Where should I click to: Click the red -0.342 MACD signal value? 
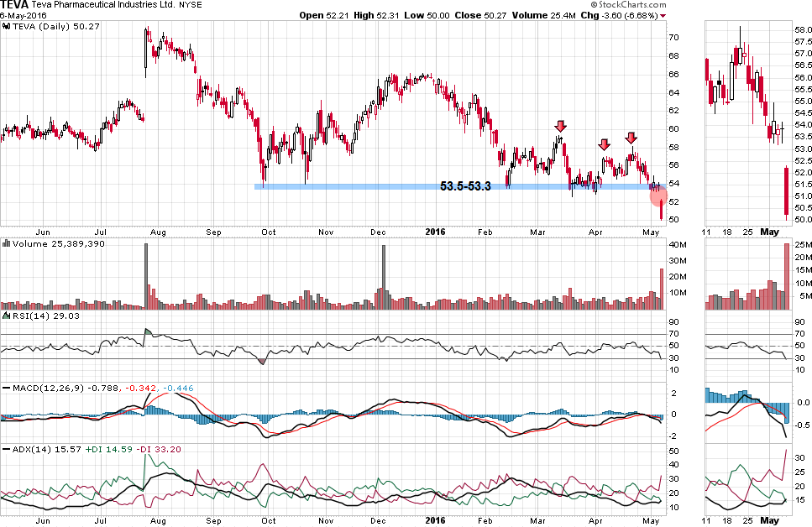(x=141, y=388)
